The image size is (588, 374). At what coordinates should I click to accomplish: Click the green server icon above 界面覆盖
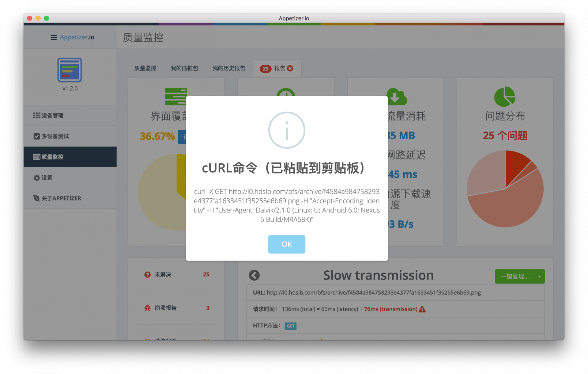[176, 96]
